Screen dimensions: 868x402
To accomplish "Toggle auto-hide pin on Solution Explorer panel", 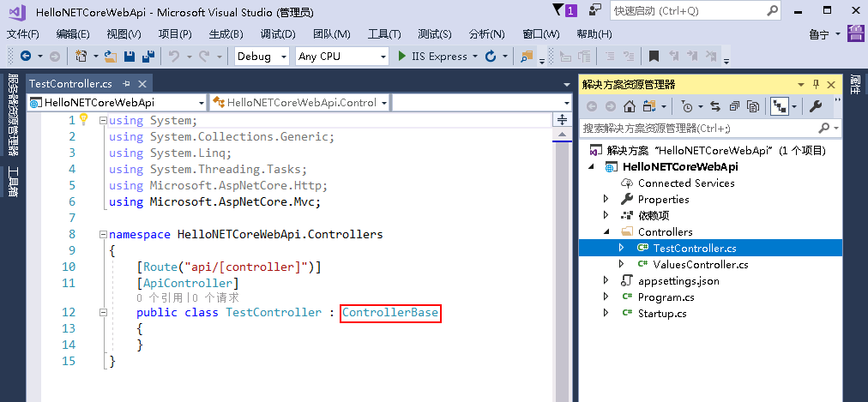I will [816, 85].
